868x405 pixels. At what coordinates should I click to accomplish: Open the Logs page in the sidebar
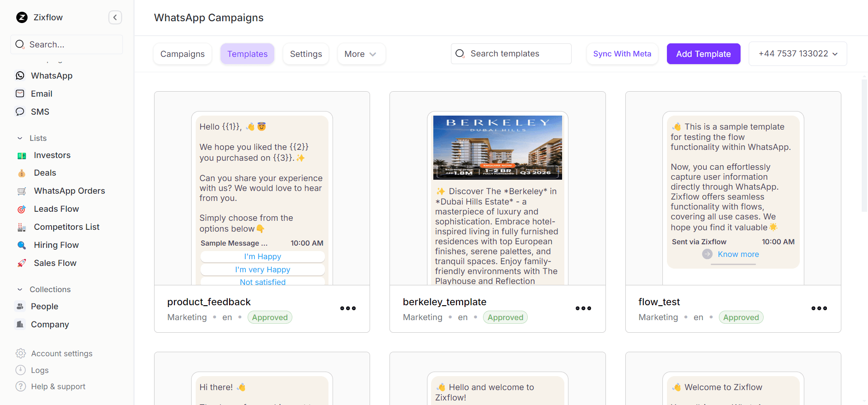pyautogui.click(x=39, y=370)
